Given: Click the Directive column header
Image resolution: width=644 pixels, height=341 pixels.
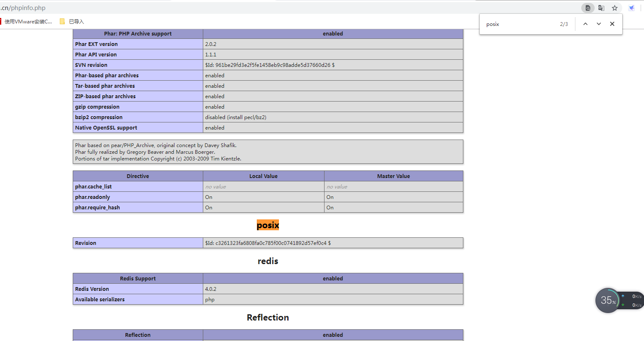Looking at the screenshot, I should [138, 176].
